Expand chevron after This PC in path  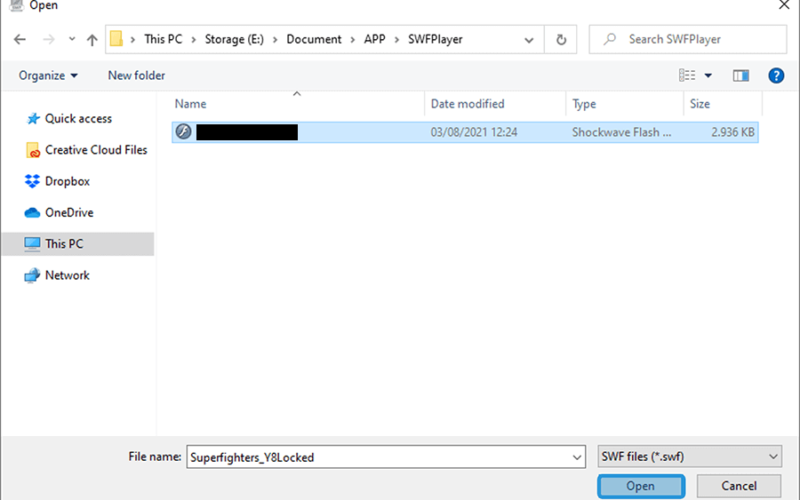193,40
